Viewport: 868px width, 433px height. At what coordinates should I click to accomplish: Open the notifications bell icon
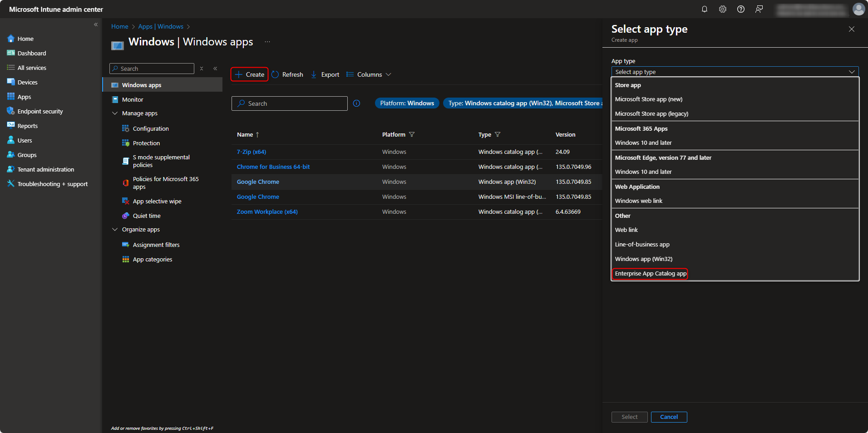point(704,9)
